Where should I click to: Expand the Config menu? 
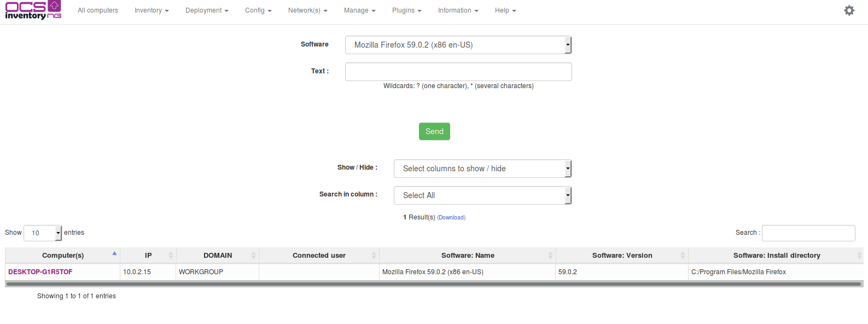[258, 10]
